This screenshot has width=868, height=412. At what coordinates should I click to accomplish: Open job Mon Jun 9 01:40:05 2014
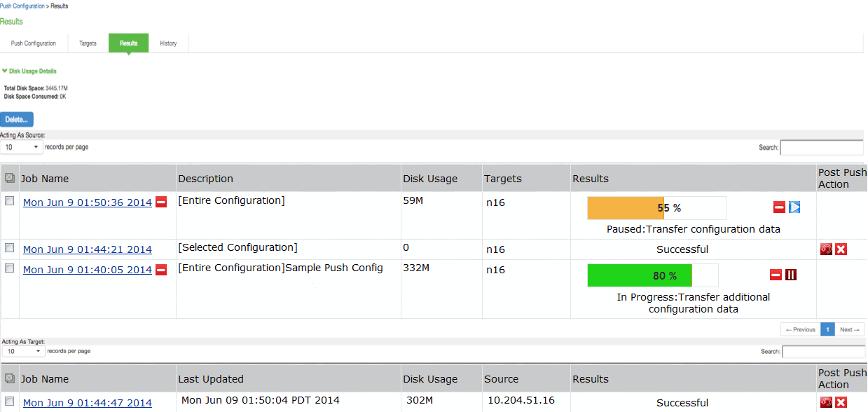[88, 270]
